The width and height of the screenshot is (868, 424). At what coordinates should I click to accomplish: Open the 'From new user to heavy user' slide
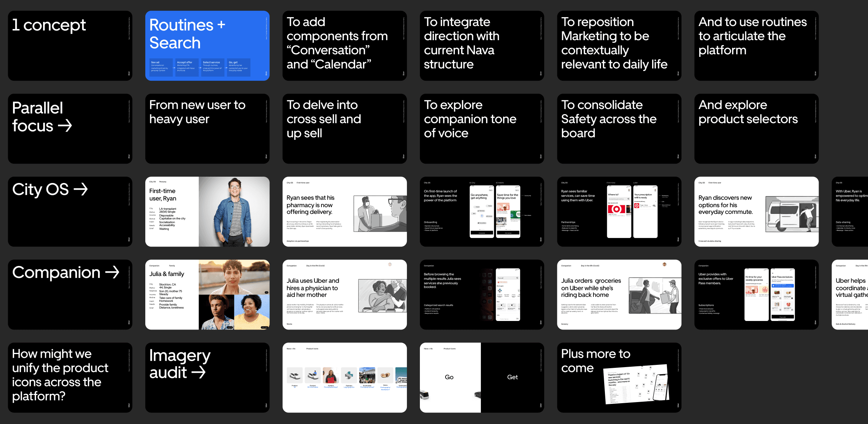point(207,129)
